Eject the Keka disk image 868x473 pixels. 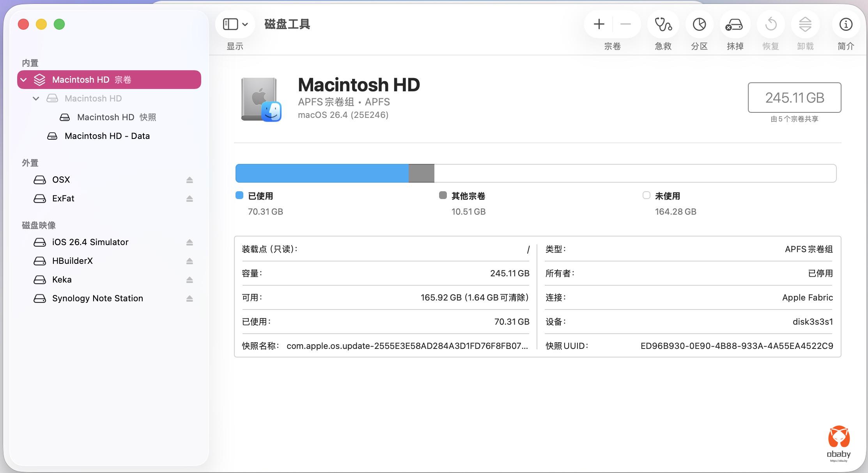point(190,280)
